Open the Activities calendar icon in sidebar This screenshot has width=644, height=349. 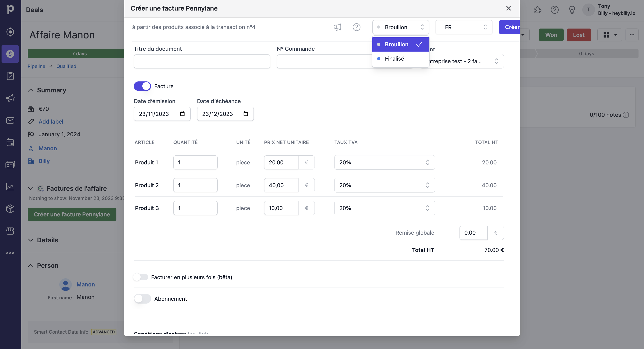click(10, 142)
